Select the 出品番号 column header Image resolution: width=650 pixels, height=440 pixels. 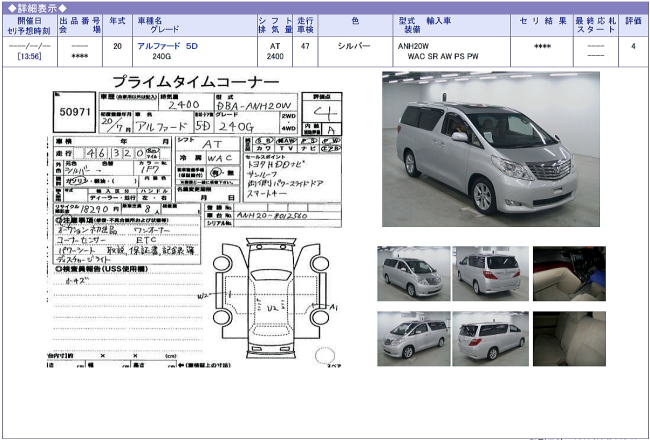click(x=80, y=25)
